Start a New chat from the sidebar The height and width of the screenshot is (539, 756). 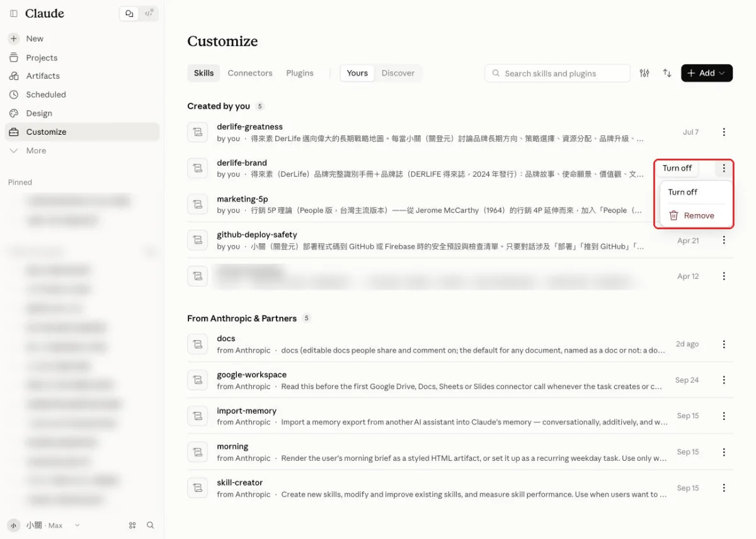tap(82, 38)
